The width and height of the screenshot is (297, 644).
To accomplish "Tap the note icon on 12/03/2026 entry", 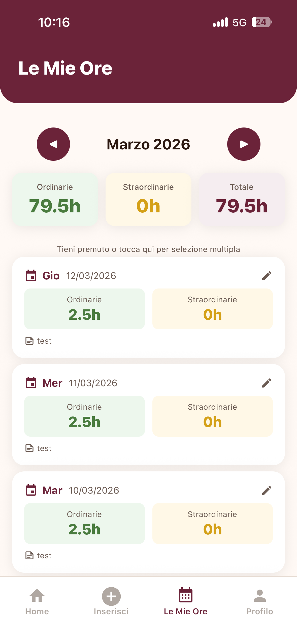I will (x=29, y=341).
